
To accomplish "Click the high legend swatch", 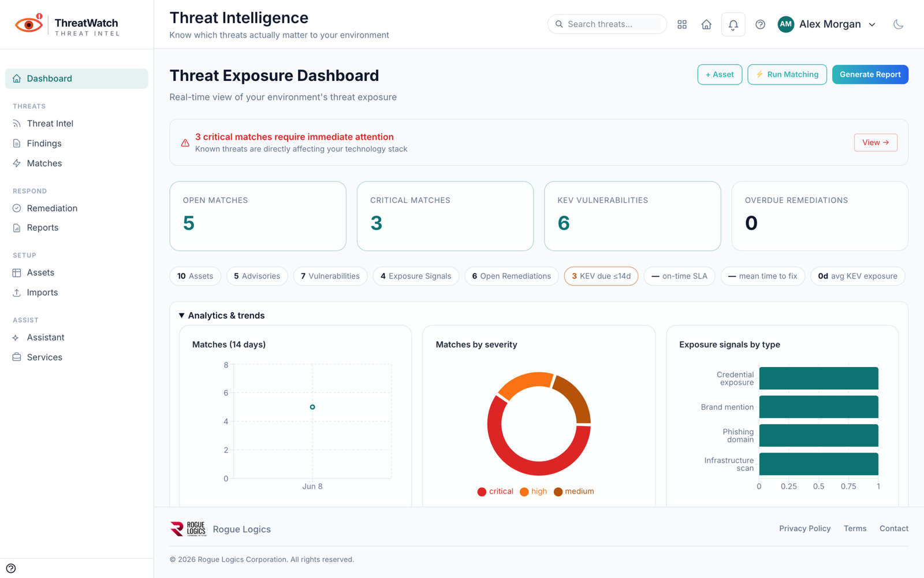I will coord(524,492).
